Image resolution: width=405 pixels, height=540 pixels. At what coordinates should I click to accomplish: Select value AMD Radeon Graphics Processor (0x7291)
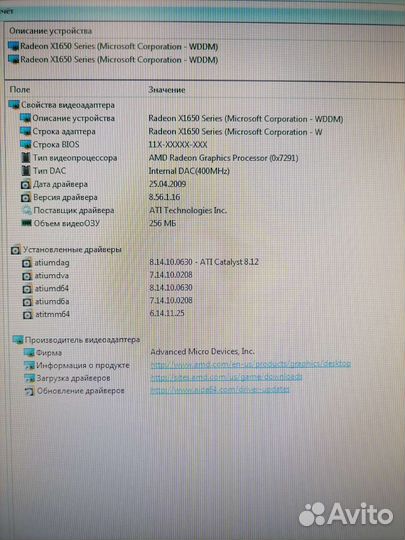(x=224, y=158)
